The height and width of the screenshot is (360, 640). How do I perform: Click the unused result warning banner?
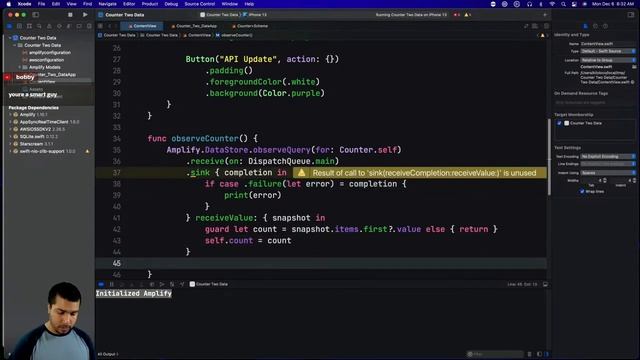pos(420,173)
